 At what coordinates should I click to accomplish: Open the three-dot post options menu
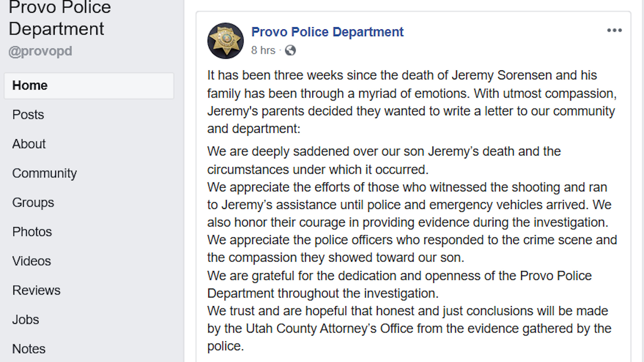pyautogui.click(x=614, y=31)
